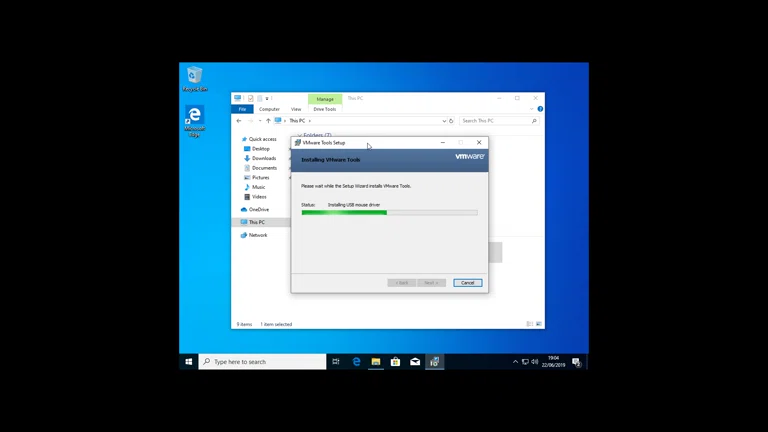Click the installation progress bar
Screen dimensions: 768x432
point(389,212)
